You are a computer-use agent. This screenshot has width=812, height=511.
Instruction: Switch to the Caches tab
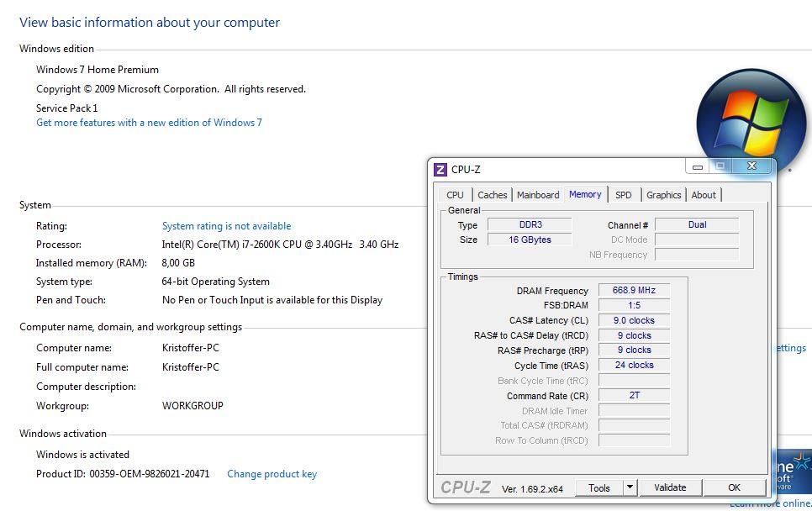pyautogui.click(x=492, y=195)
